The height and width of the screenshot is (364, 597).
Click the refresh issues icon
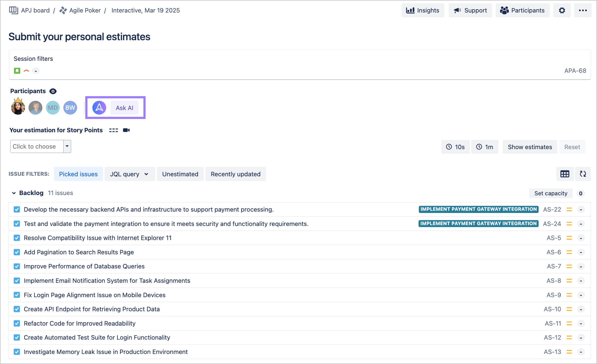point(583,174)
